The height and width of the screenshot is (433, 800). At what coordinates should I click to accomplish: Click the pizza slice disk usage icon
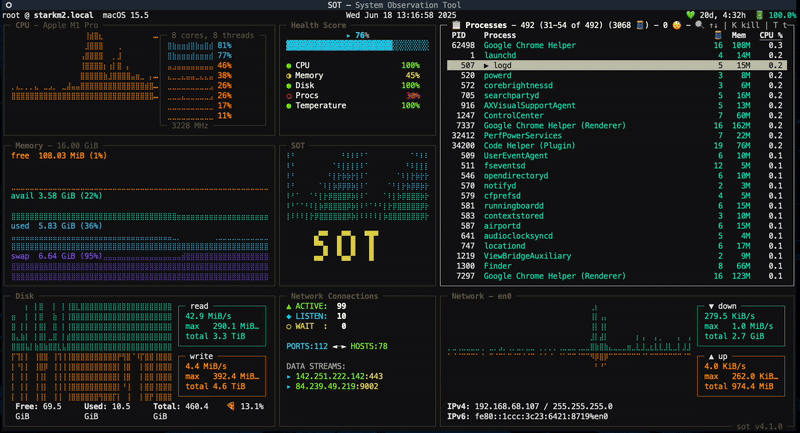(232, 406)
